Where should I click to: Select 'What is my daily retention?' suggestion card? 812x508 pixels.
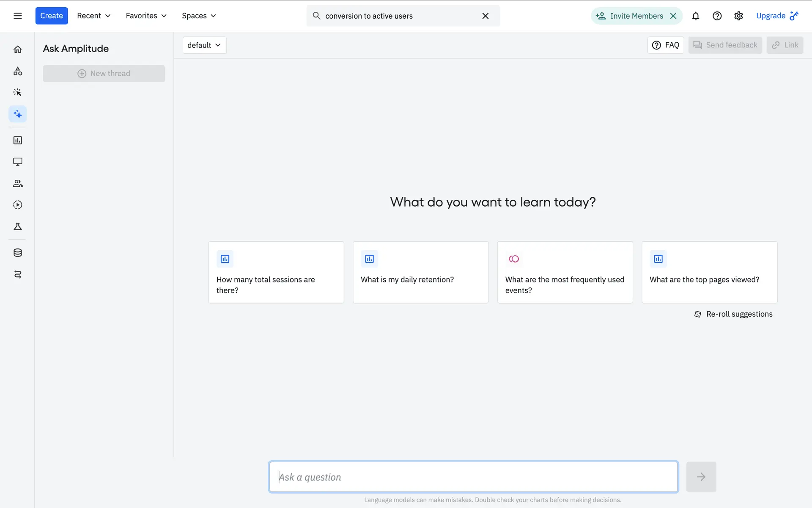[420, 272]
